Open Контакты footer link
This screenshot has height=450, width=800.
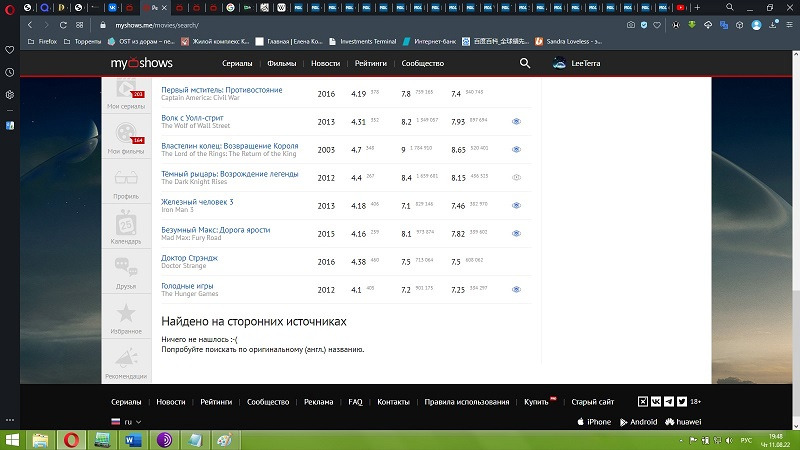[x=393, y=402]
